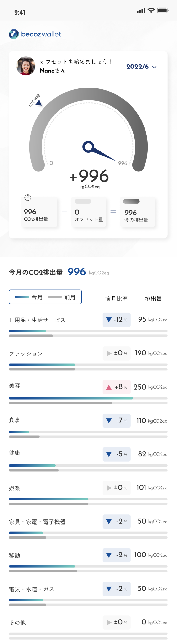Toggle the 今月 legend indicator
This screenshot has width=177, height=644.
coord(22,297)
